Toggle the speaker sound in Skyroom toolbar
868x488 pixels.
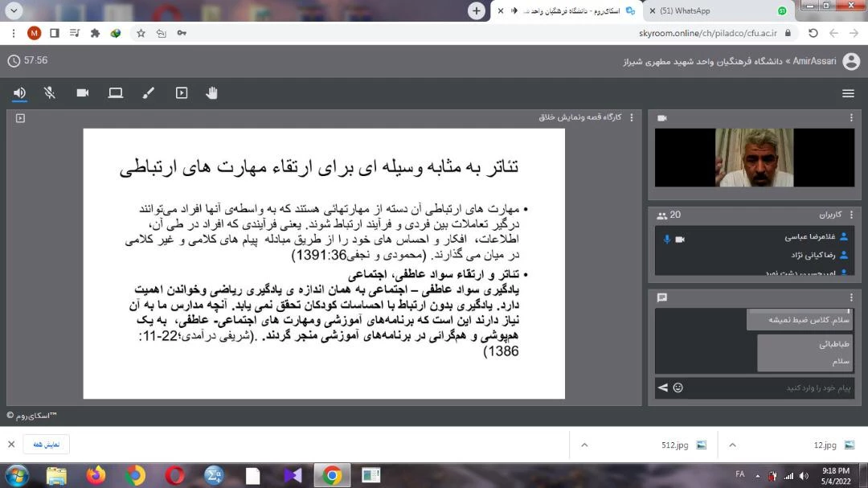19,93
